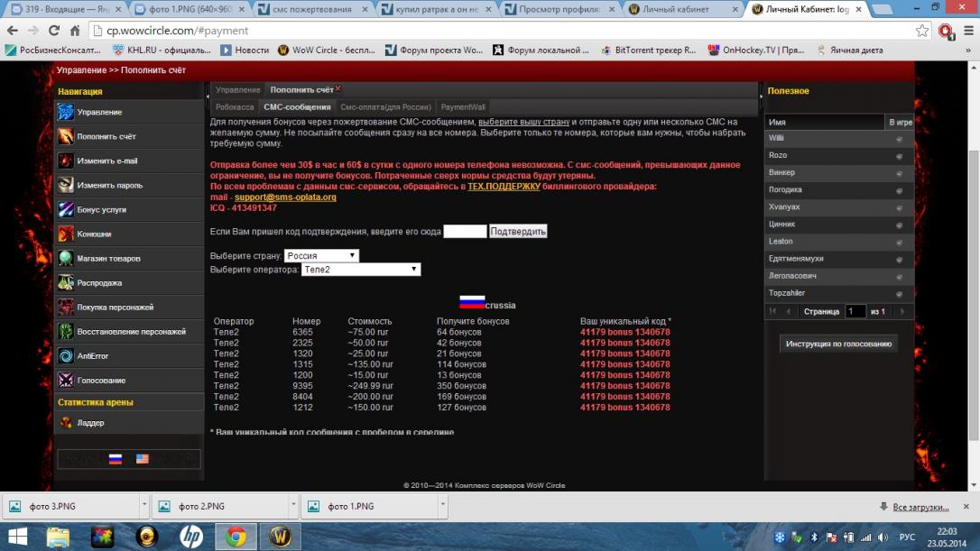Click the Изменить e-mail icon
The width and height of the screenshot is (980, 551).
[66, 161]
